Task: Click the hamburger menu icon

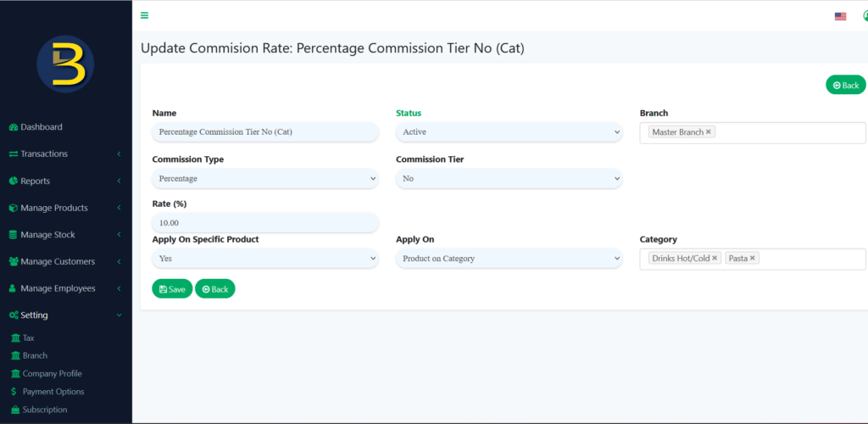Action: 145,15
